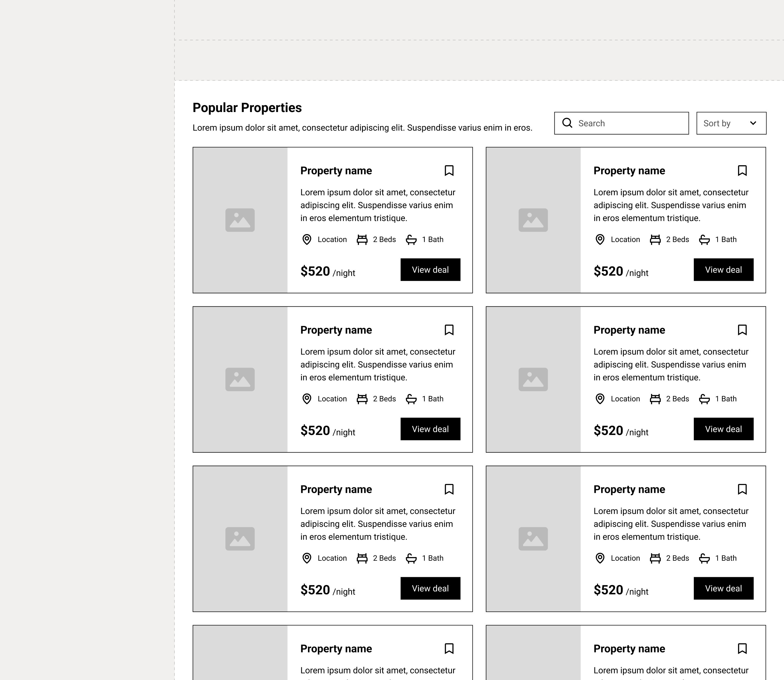Viewport: 784px width, 680px height.
Task: Click Property name title in fourth-row right card
Action: tap(629, 649)
